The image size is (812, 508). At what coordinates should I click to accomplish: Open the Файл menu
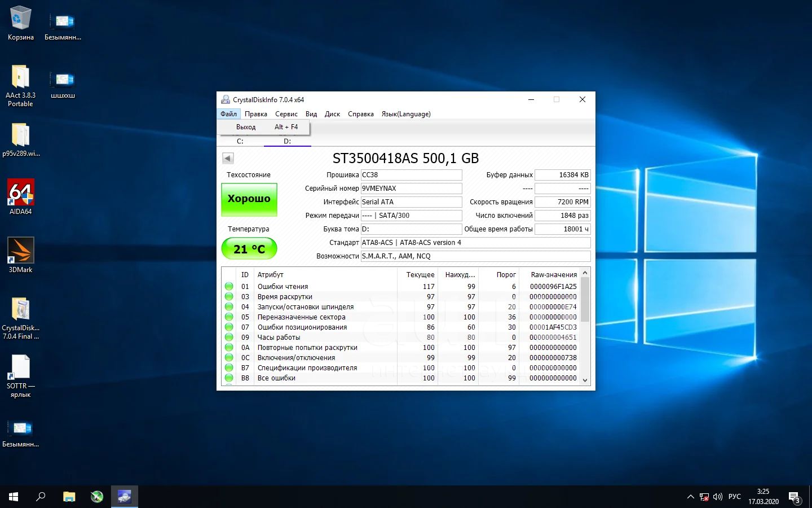(228, 114)
